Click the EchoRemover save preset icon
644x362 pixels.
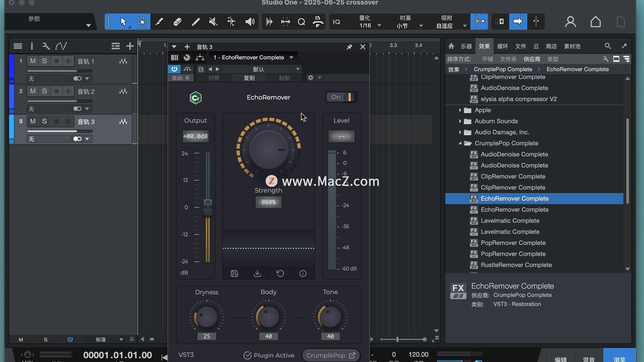[x=234, y=274]
